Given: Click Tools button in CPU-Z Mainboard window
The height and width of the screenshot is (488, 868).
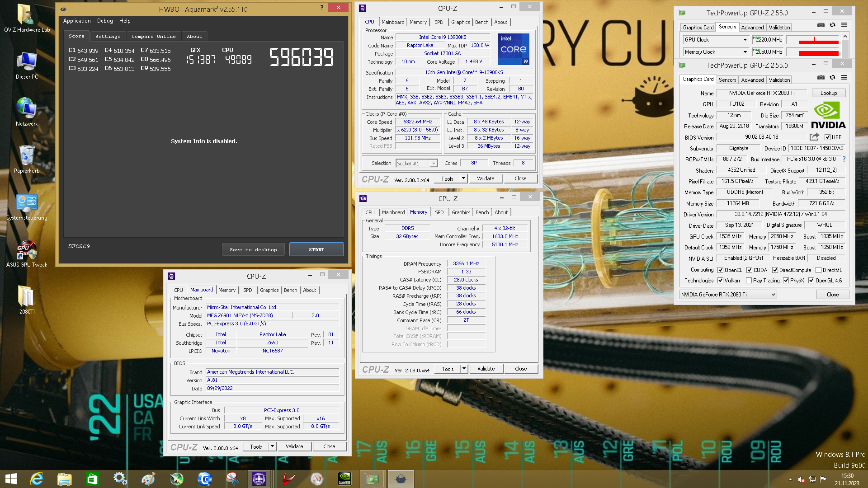Looking at the screenshot, I should [x=256, y=446].
